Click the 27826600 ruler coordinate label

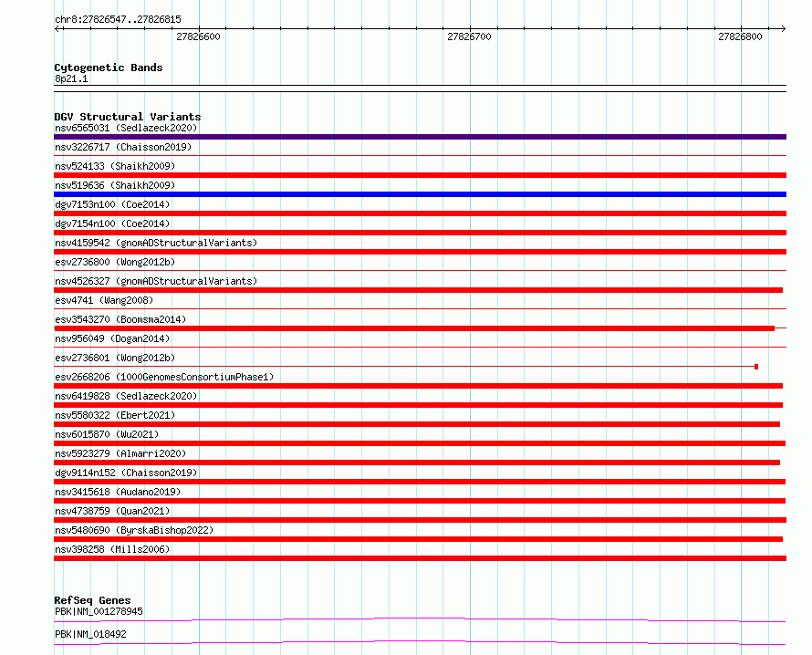198,36
